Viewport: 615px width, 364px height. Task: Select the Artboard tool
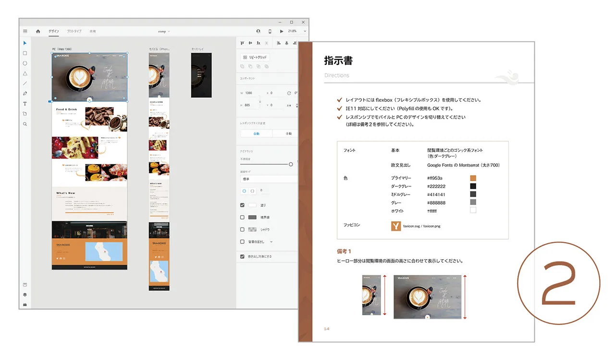[25, 114]
